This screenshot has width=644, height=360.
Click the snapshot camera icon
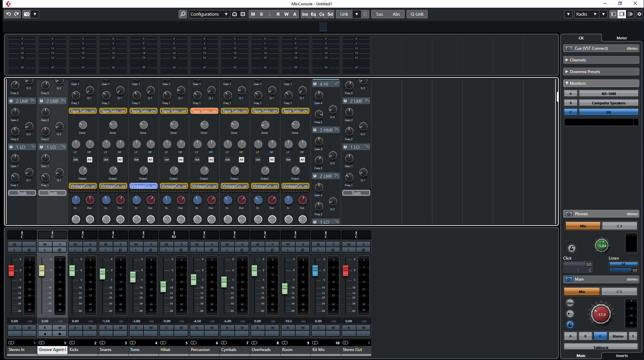27,14
